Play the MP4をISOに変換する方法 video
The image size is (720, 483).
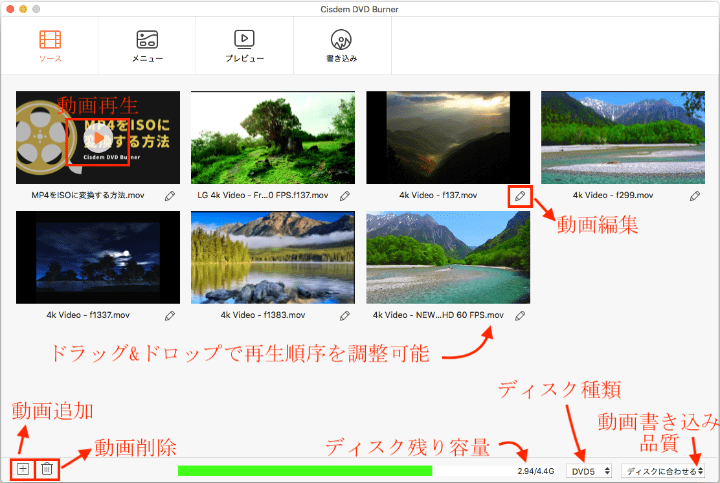pyautogui.click(x=98, y=138)
